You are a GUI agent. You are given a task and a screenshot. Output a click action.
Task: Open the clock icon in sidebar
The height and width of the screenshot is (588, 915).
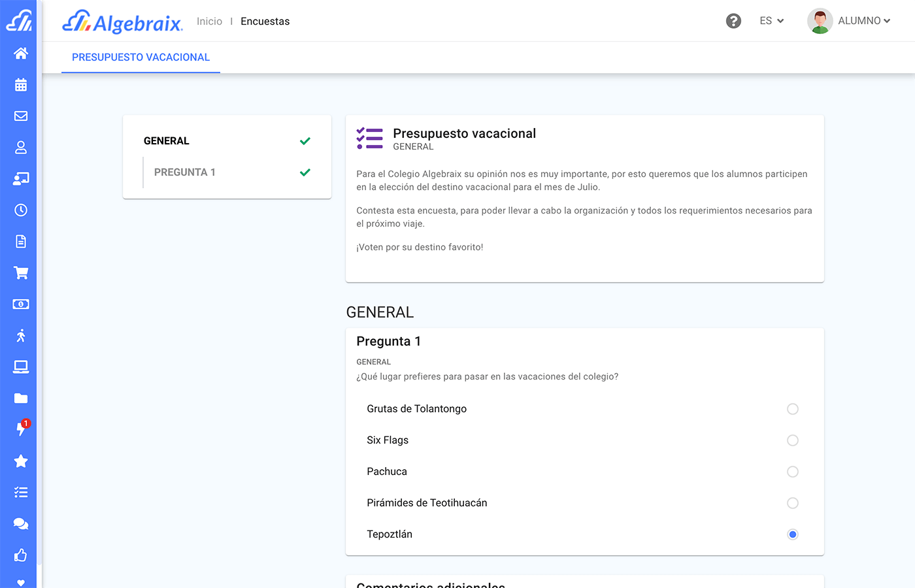21,210
